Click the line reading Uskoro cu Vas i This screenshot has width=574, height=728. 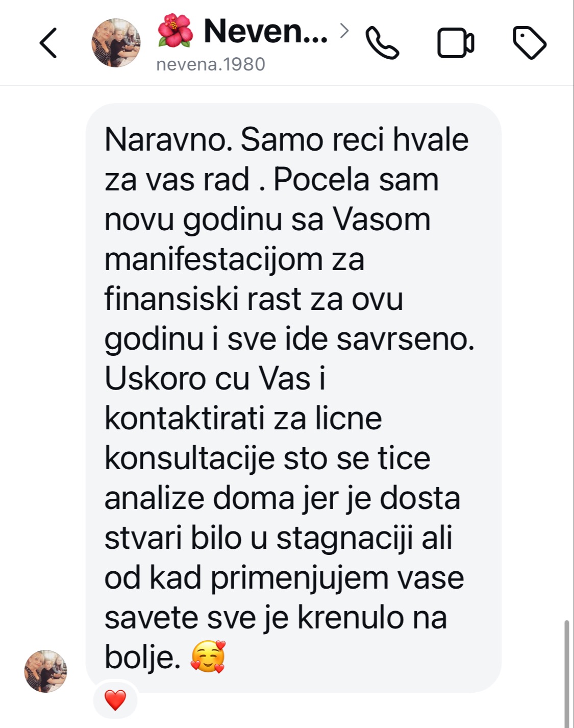tap(215, 378)
